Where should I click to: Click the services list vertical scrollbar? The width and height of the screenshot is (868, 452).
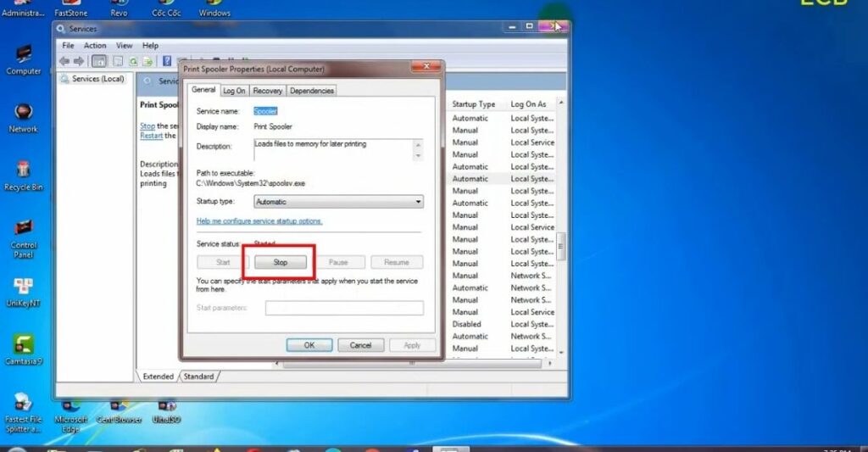click(559, 246)
